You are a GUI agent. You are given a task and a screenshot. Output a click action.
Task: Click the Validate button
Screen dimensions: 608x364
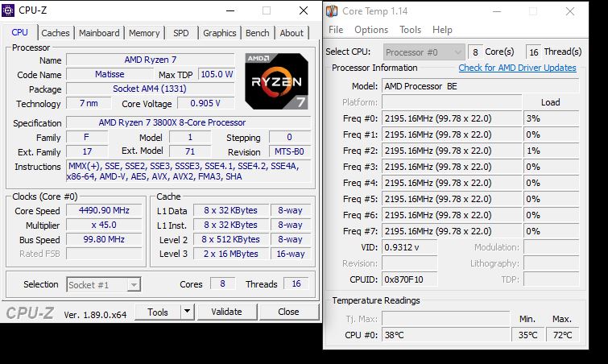coord(227,312)
